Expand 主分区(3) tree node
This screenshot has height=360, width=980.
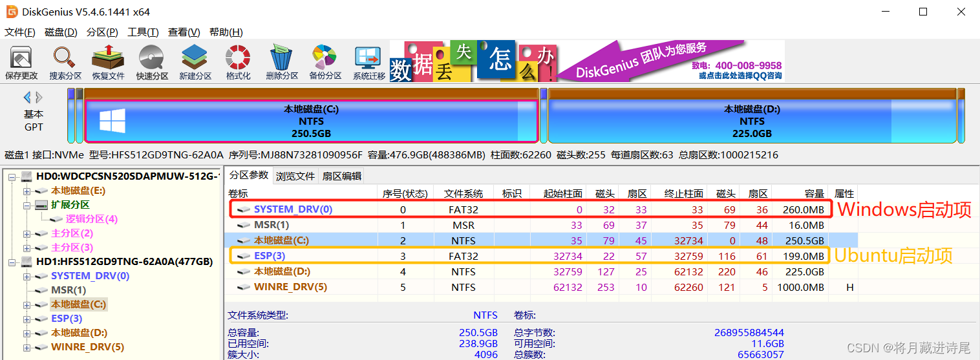27,248
